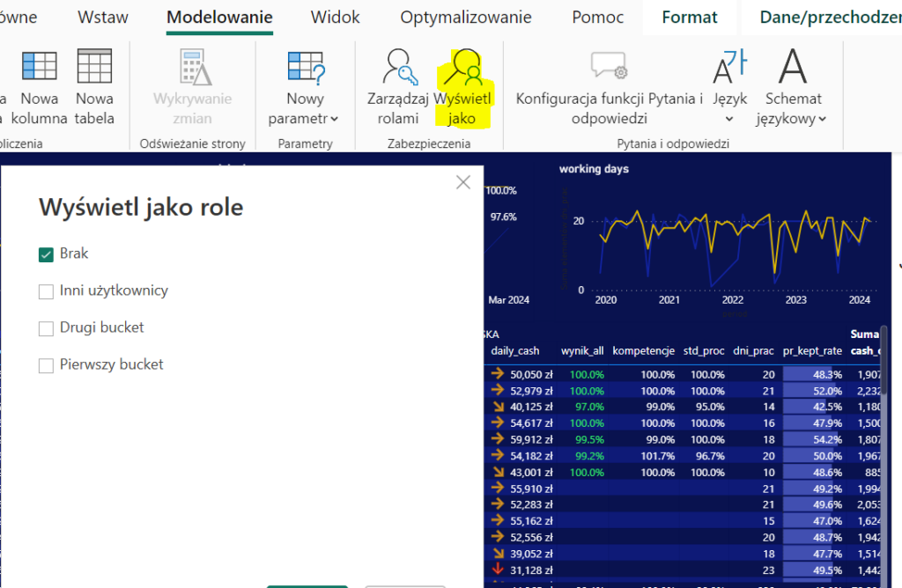Open the Schemat językowy dropdown
This screenshot has width=902, height=588.
(822, 119)
